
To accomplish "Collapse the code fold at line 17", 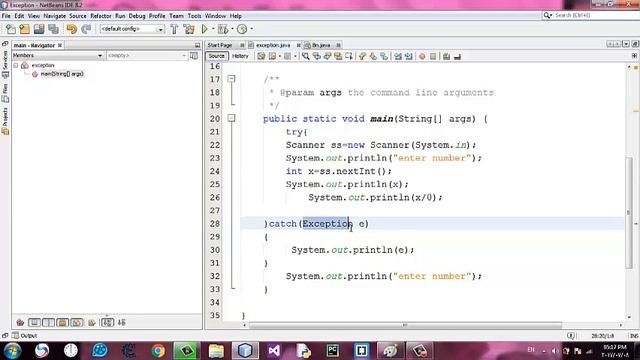I will tap(231, 79).
